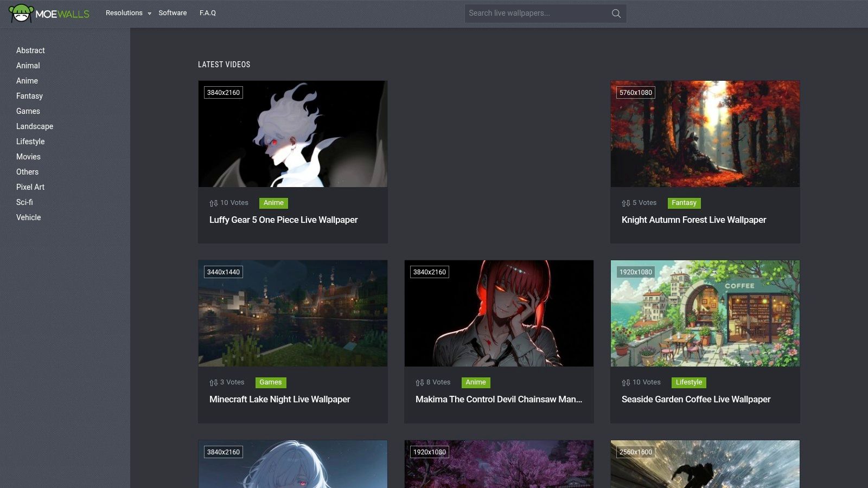This screenshot has width=868, height=488.
Task: Select the Others category
Action: tap(27, 172)
